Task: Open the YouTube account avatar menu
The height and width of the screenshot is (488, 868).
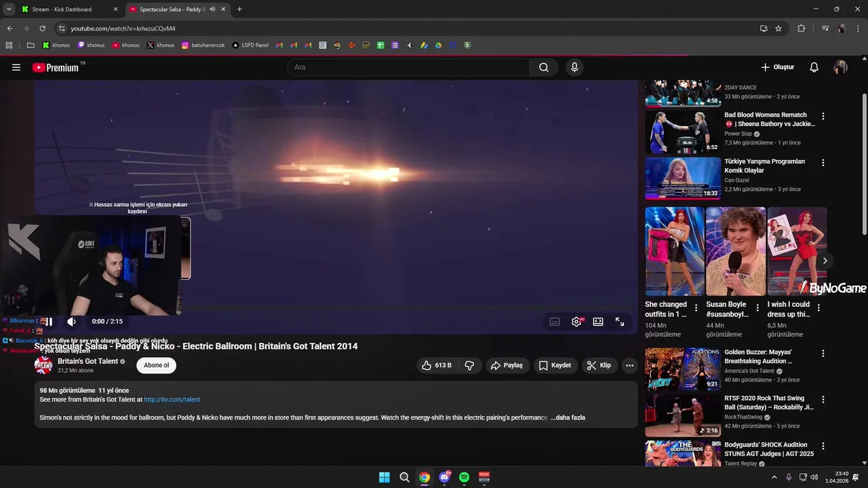Action: [840, 67]
